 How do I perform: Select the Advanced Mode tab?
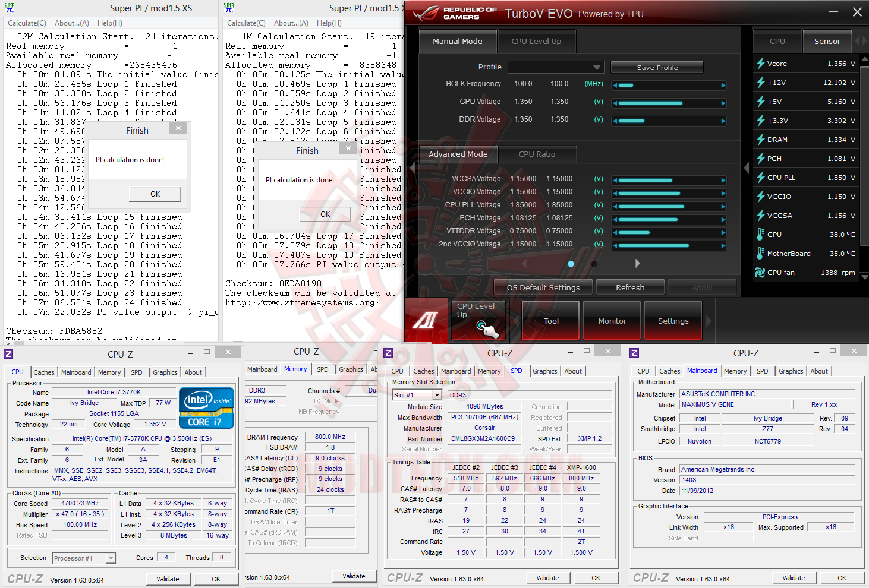tap(458, 154)
